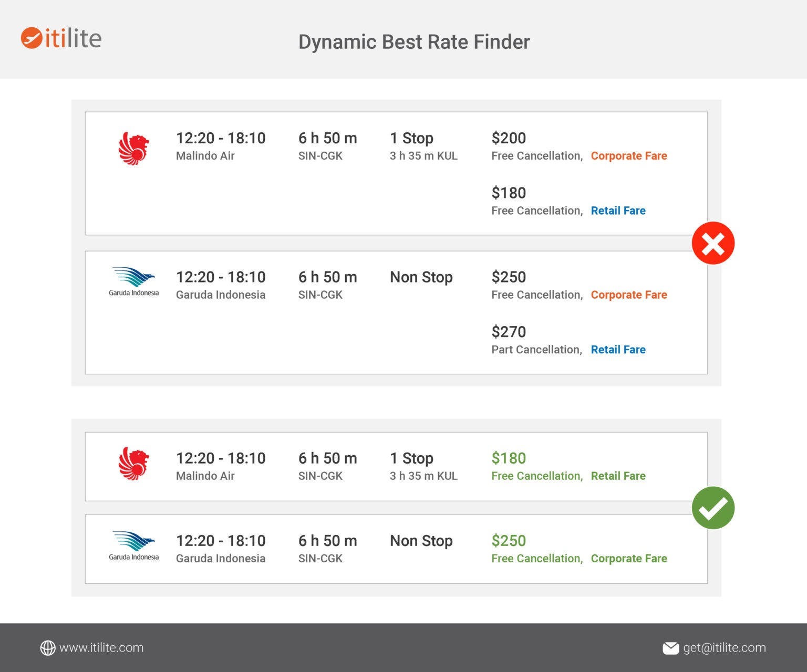This screenshot has height=672, width=807.
Task: Click the Corporate Fare link on $250 Garuda fare
Action: (629, 295)
